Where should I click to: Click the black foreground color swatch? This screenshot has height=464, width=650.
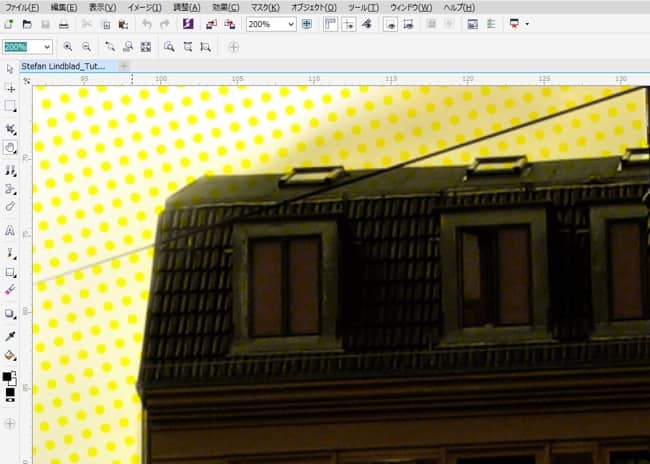tap(7, 378)
